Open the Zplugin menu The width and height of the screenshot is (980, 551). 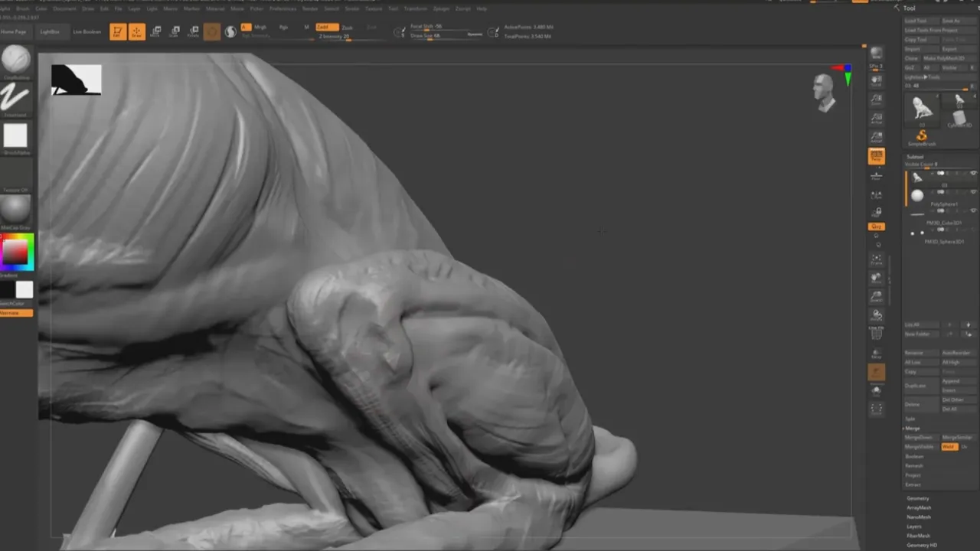click(442, 8)
